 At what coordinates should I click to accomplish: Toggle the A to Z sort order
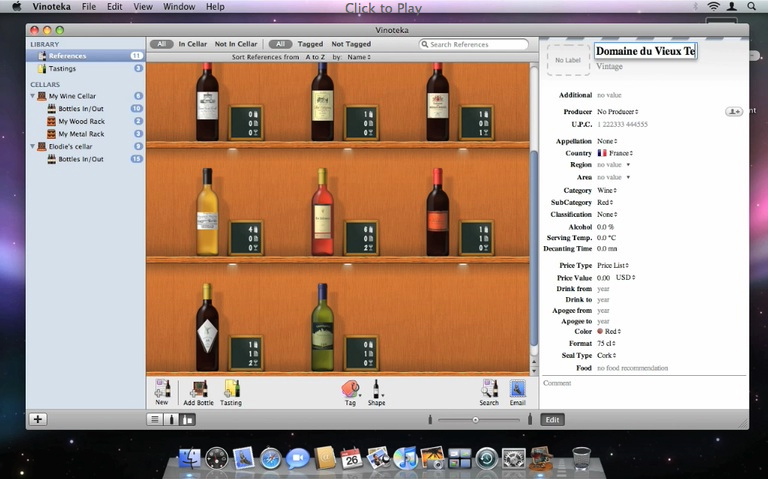coord(315,57)
